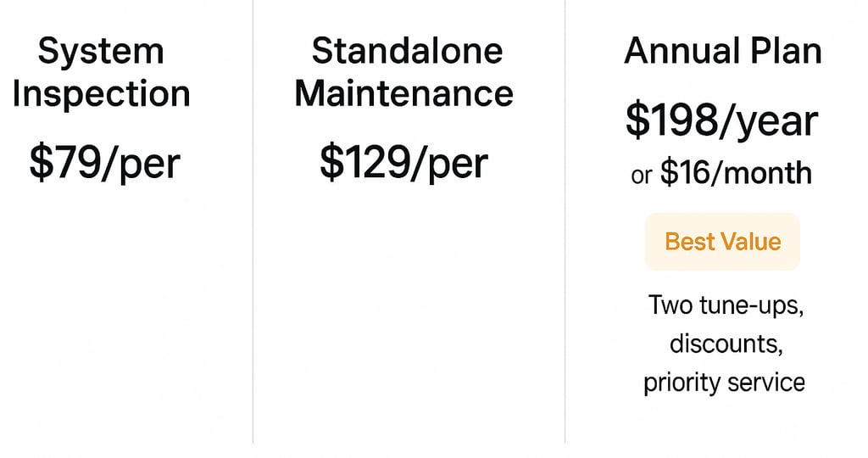Click the 'priority service' feature line

point(724,382)
